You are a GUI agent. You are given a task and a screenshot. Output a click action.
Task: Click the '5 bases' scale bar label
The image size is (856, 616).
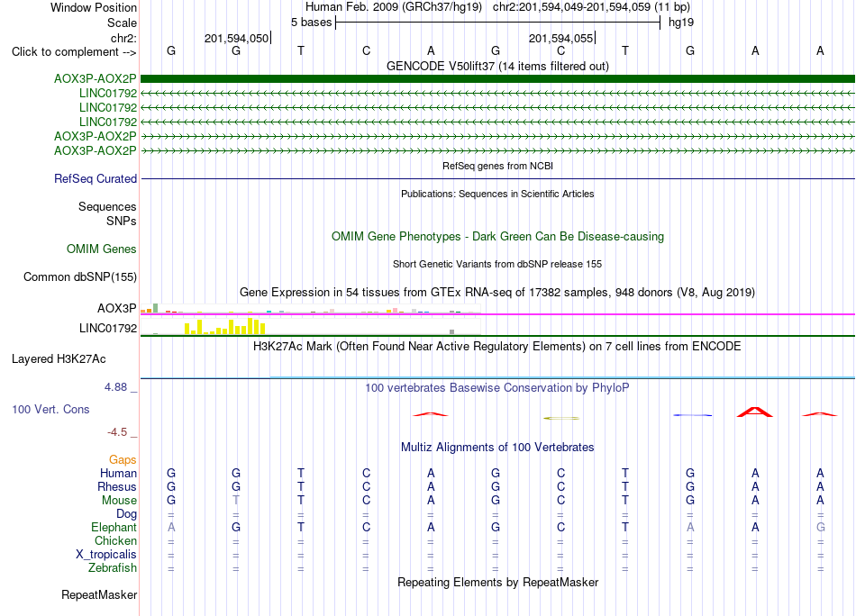point(311,23)
